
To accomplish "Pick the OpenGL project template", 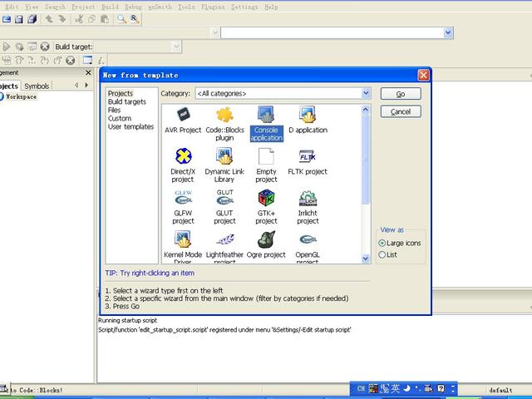I will click(308, 247).
